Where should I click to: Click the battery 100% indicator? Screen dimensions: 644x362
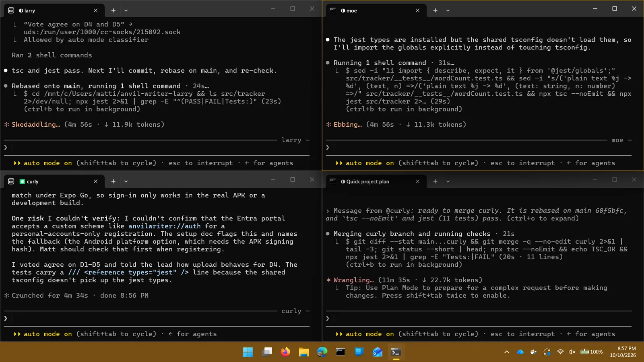point(591,352)
